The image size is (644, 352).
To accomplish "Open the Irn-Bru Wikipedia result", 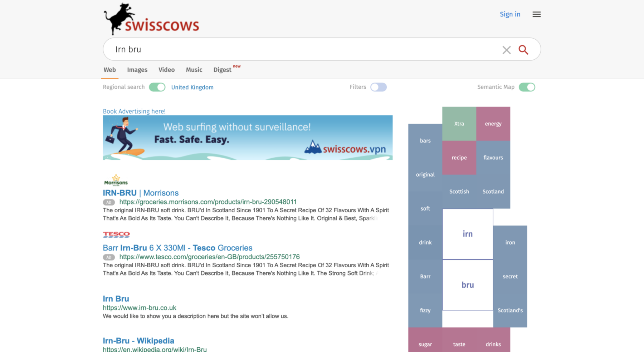I will (x=138, y=341).
